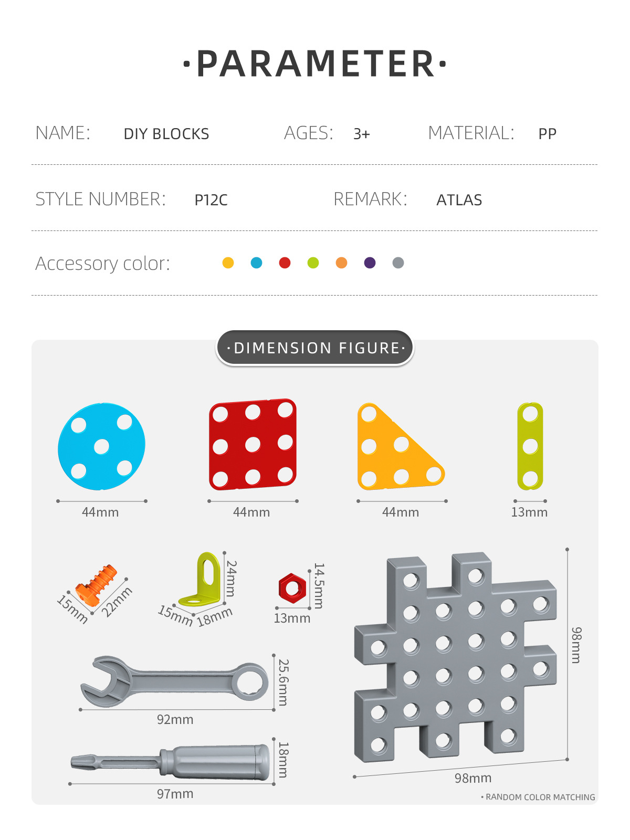Choose the blue accessory color dot
The image size is (630, 840).
(256, 263)
